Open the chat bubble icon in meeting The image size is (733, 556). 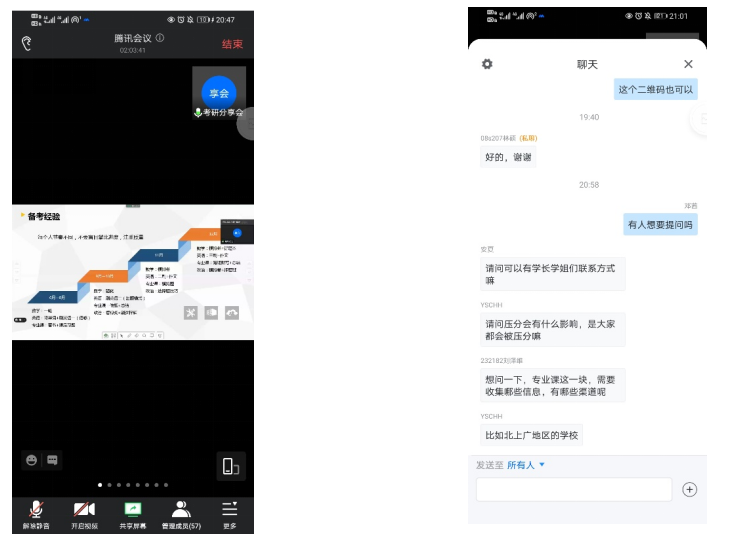coord(53,460)
